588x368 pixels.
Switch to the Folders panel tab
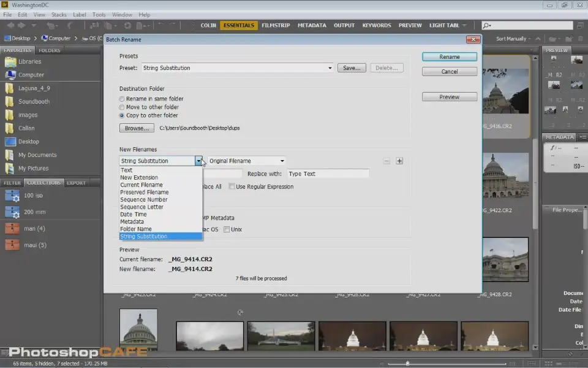(x=49, y=50)
